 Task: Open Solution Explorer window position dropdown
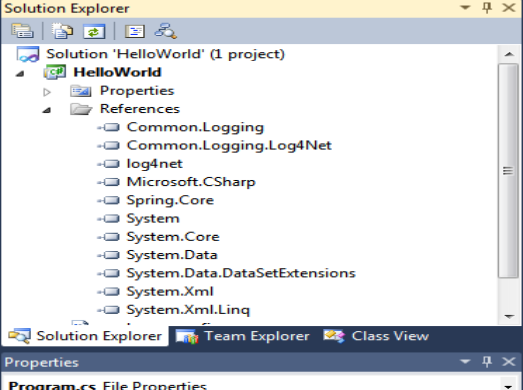point(465,8)
